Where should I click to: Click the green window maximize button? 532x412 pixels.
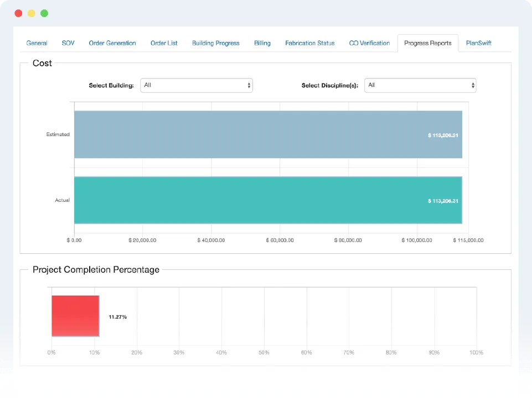pyautogui.click(x=44, y=13)
